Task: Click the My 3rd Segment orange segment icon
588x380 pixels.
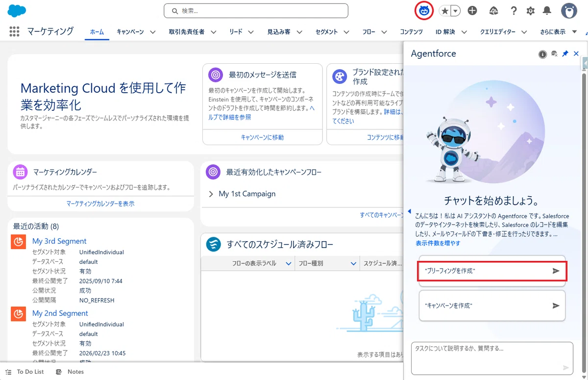Action: [x=18, y=242]
